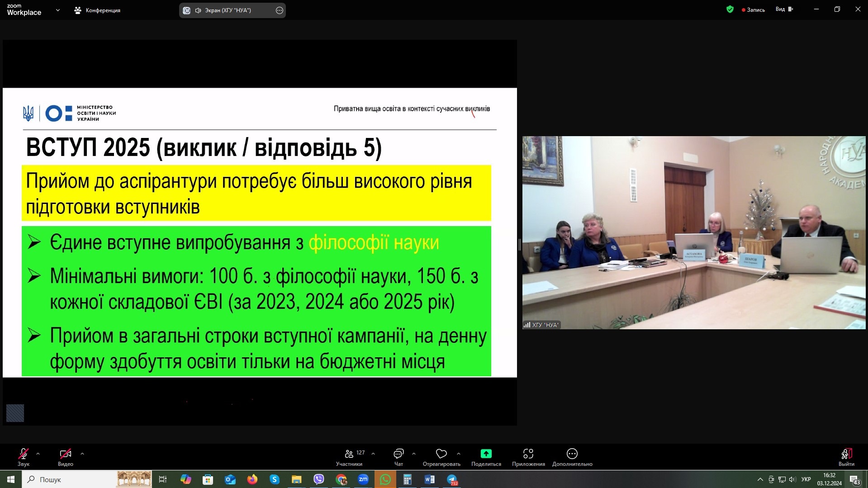Click the search highlights image in taskbar
This screenshot has height=488, width=868.
coord(134,479)
